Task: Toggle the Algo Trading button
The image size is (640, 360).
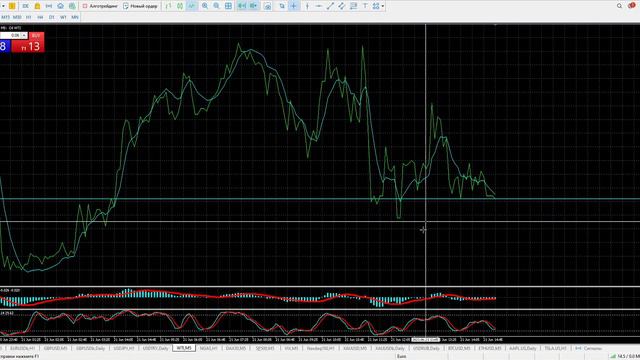Action: click(100, 6)
